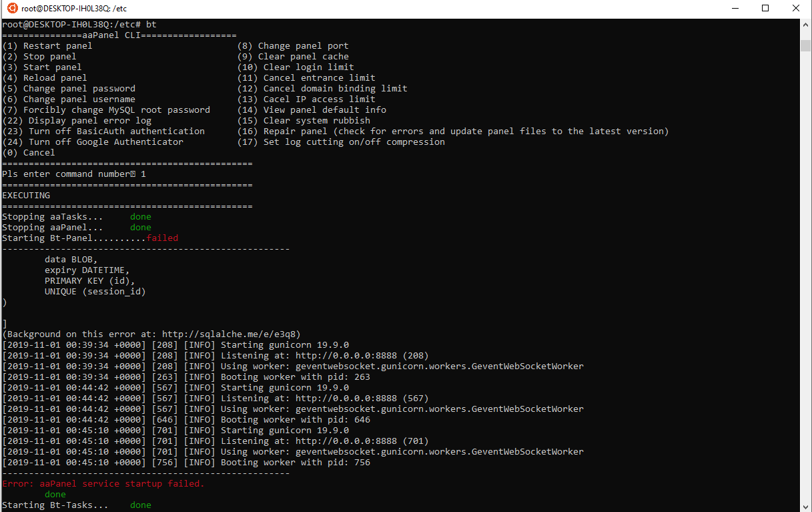Click '(5) Change panel password' text
The image size is (812, 512).
click(x=69, y=89)
